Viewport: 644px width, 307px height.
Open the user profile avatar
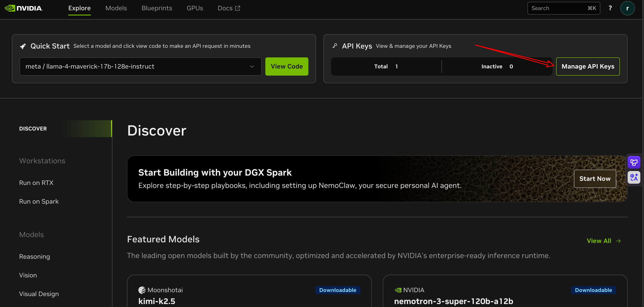click(627, 8)
